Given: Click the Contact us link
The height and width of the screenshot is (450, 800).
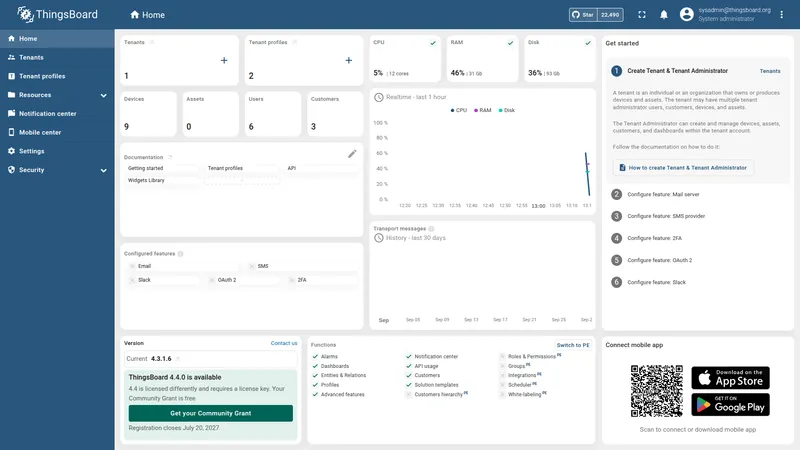Looking at the screenshot, I should pyautogui.click(x=284, y=343).
